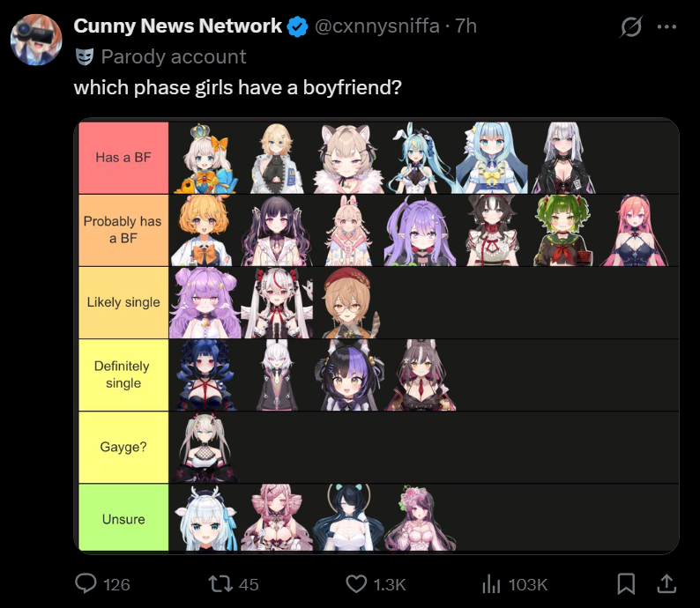This screenshot has width=700, height=608.
Task: Click the share upload icon
Action: 666,583
